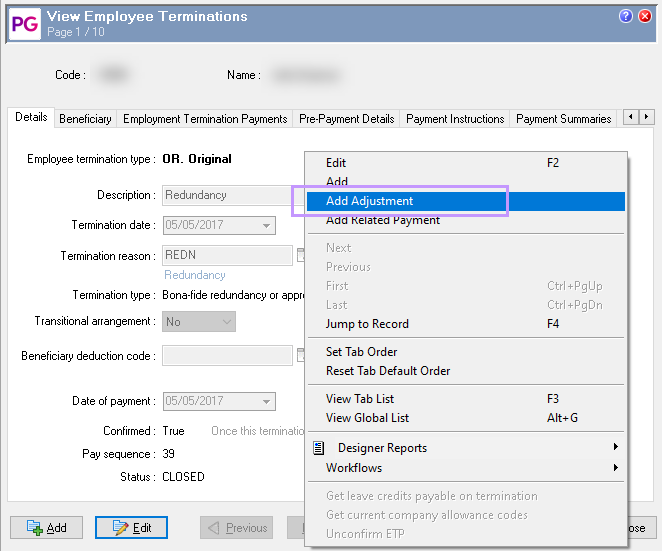Switch to the Beneficiary tab
Viewport: 662px width, 551px height.
85,119
